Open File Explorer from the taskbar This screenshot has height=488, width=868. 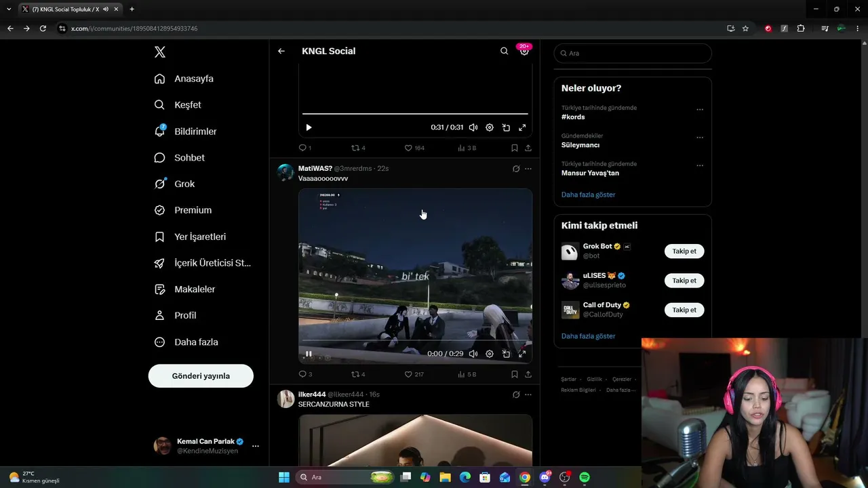pos(445,477)
